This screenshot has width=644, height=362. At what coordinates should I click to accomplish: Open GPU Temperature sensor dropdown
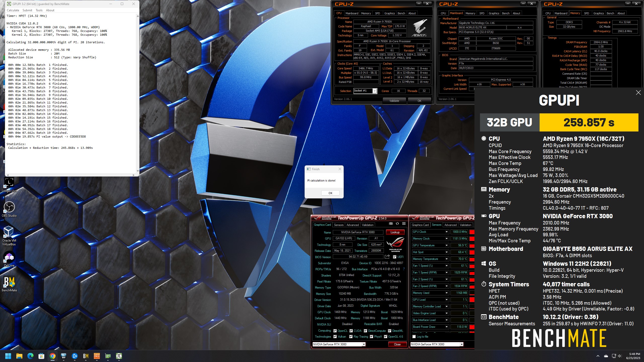click(447, 245)
